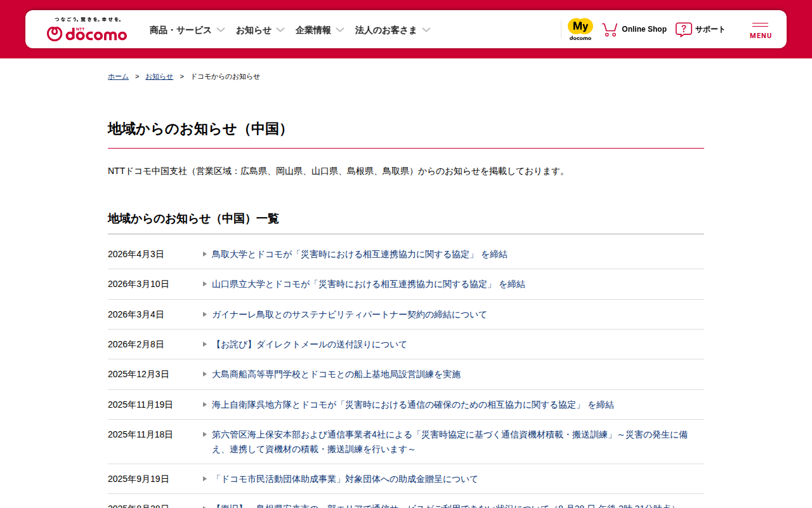Click the date 2026年3月10日

[x=138, y=284]
